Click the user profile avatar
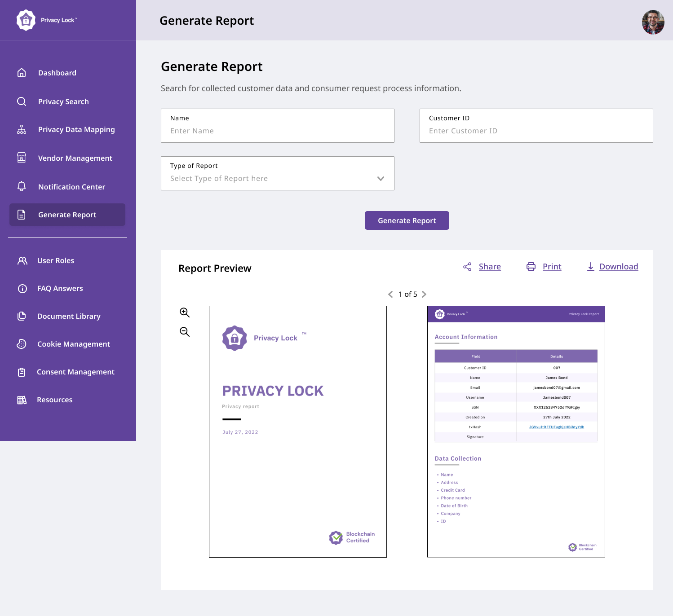The height and width of the screenshot is (616, 673). 654,22
